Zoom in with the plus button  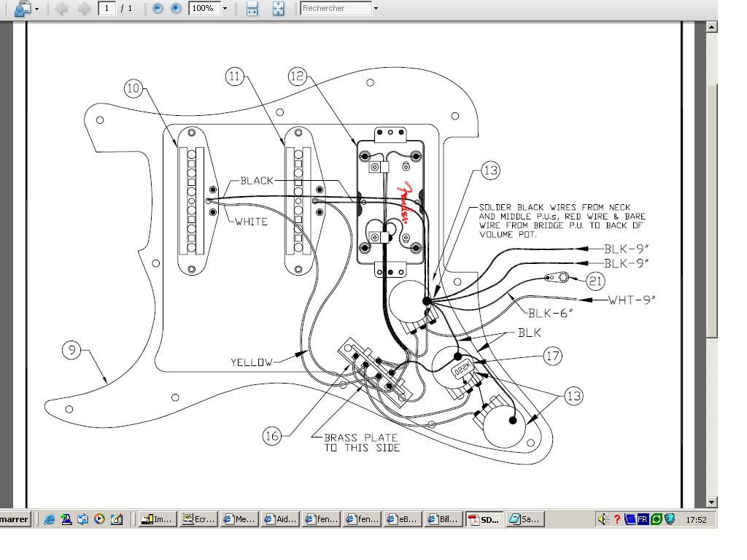coord(176,8)
